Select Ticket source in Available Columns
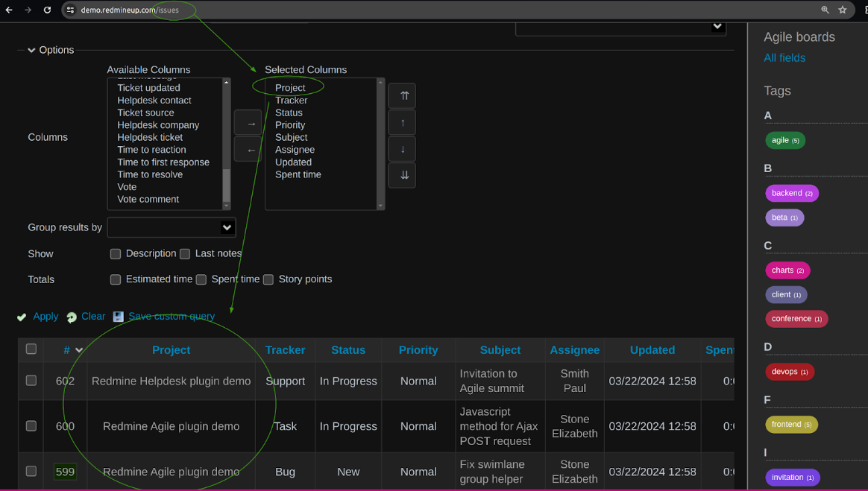 (145, 113)
